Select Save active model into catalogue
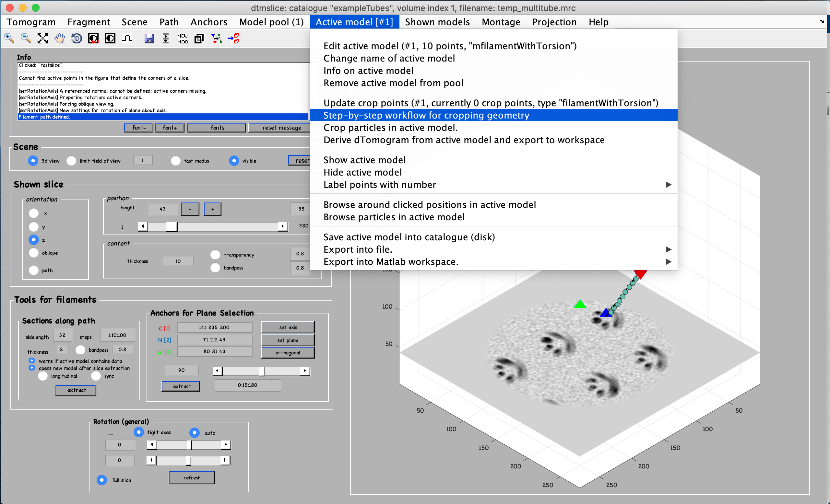The image size is (830, 504). [x=493, y=237]
